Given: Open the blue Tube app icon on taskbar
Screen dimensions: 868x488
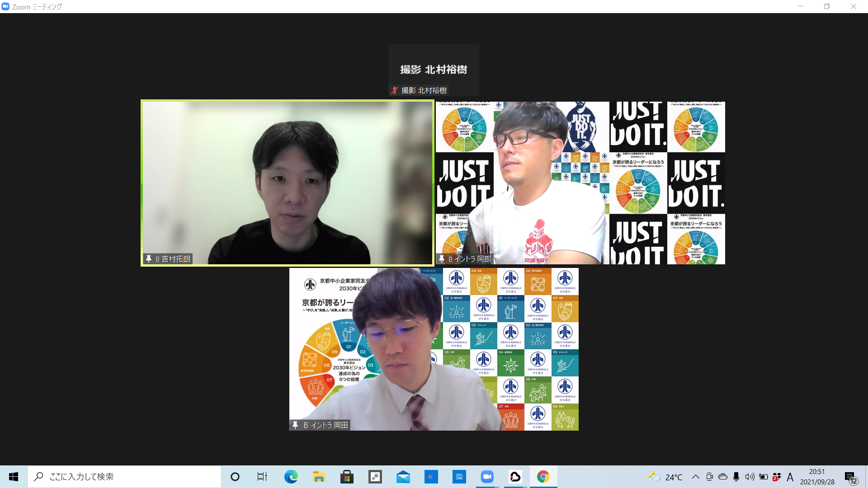Looking at the screenshot, I should [459, 477].
